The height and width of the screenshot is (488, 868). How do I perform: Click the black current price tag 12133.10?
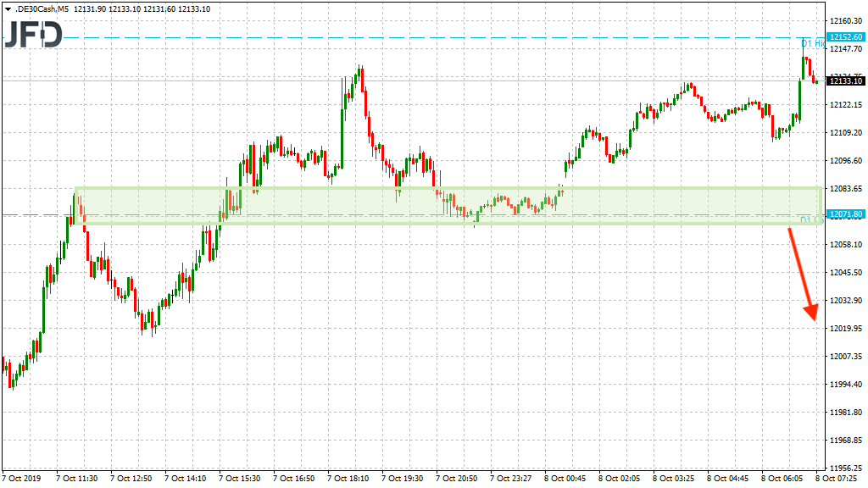click(x=845, y=81)
